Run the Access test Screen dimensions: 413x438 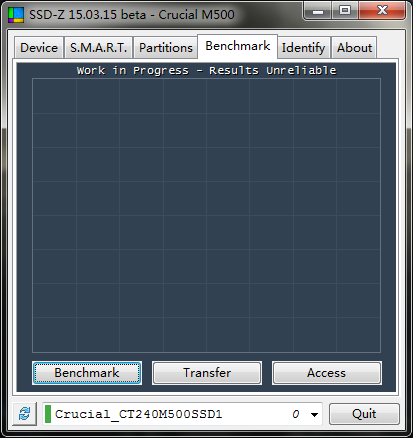(x=327, y=373)
